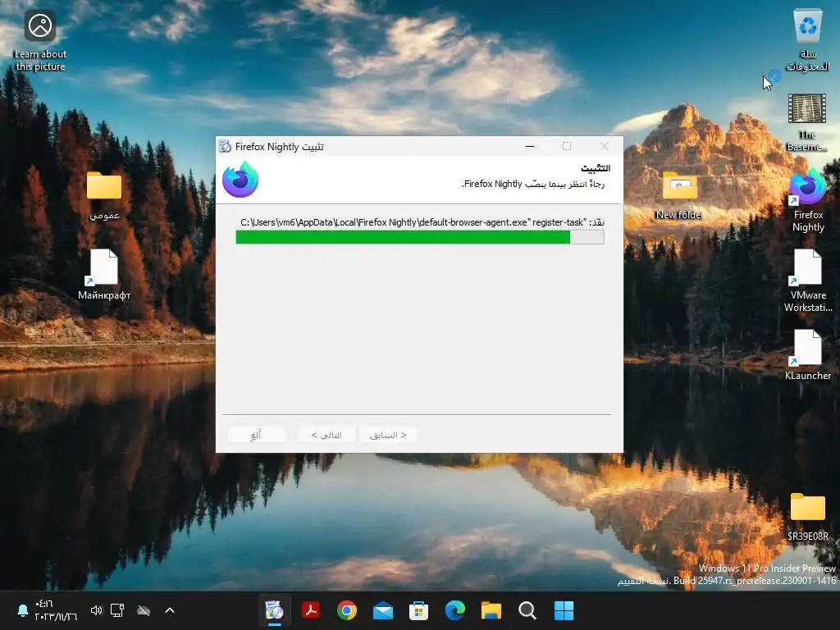Open Mail app from taskbar
The image size is (840, 630).
(x=382, y=610)
